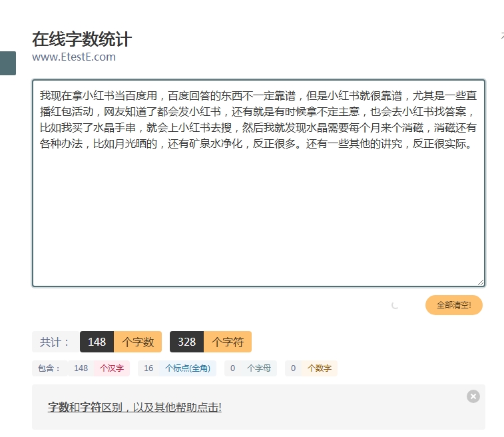This screenshot has width=504, height=437.
Task: Click the 在线字数统计 page title
Action: click(x=82, y=39)
